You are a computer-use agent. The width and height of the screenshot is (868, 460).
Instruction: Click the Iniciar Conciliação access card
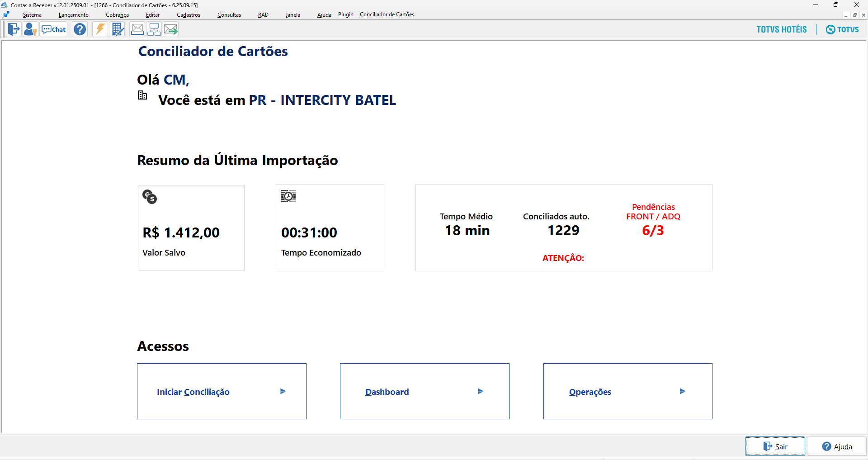(x=222, y=391)
